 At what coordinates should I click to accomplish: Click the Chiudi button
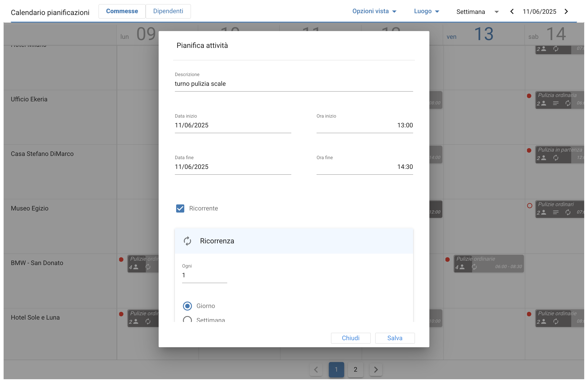[350, 338]
